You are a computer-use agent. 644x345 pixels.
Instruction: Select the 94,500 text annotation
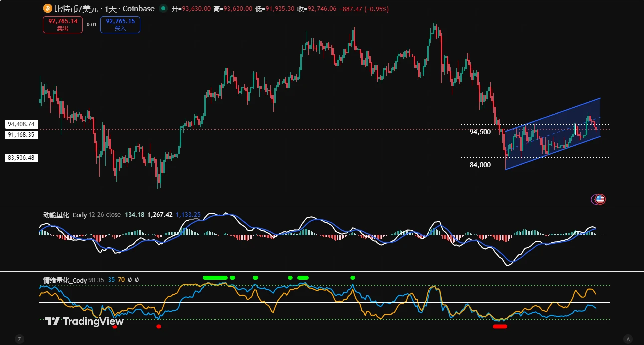click(480, 132)
